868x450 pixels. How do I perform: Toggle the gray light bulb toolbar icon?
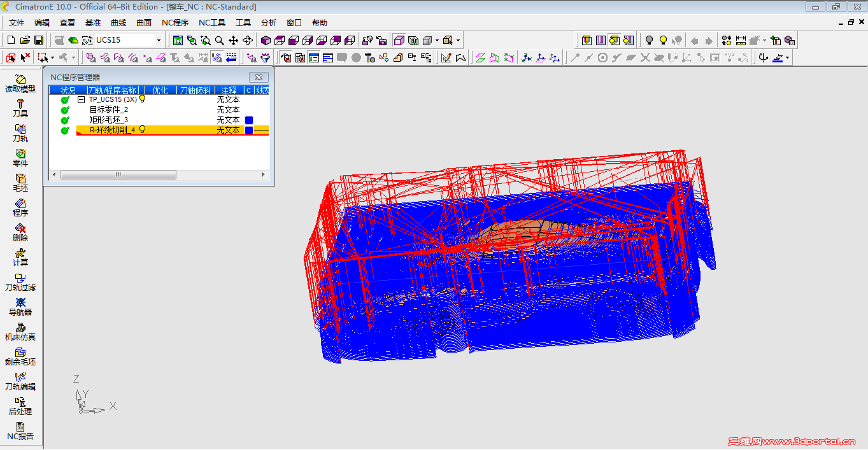[x=649, y=40]
